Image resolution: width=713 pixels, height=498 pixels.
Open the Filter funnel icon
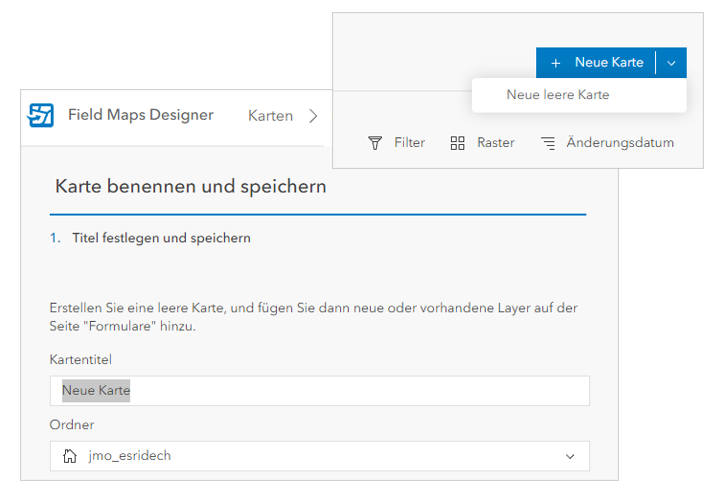click(375, 143)
